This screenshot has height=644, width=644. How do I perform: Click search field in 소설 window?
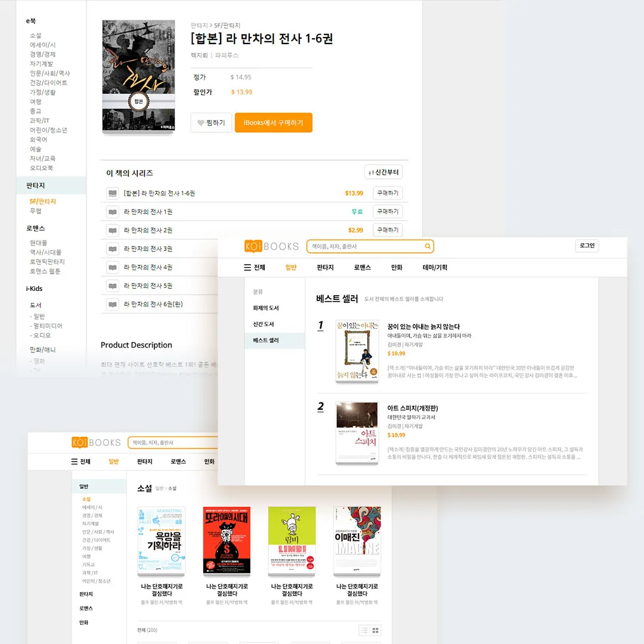click(x=174, y=442)
